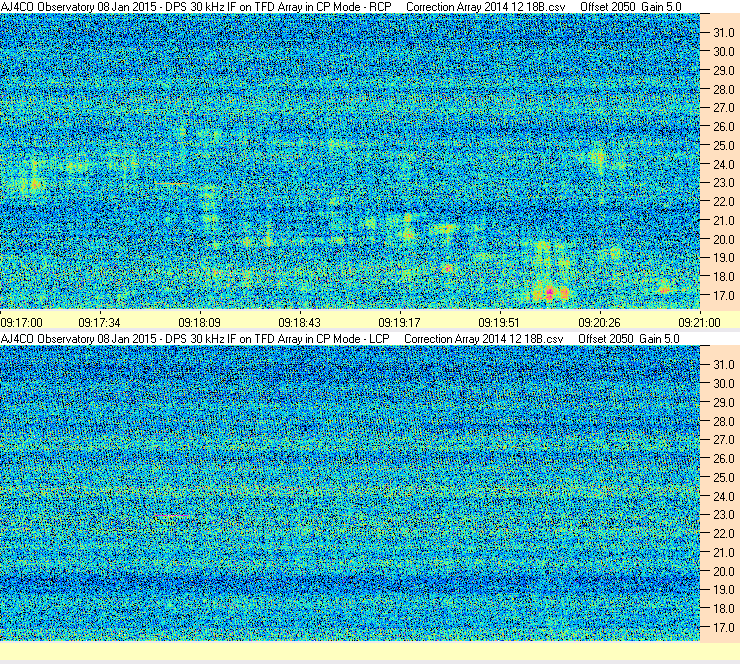This screenshot has width=740, height=664.
Task: Click the 09:21:00 time label
Action: click(x=699, y=323)
